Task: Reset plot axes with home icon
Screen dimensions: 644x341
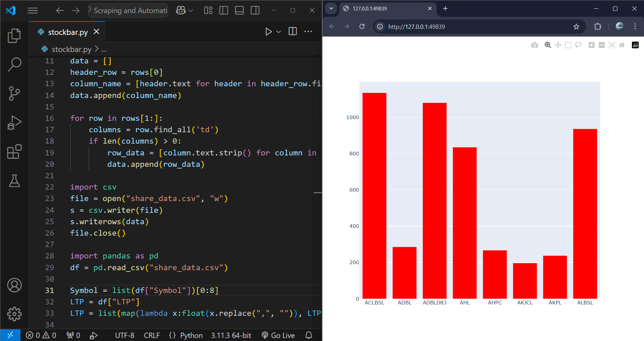Action: (622, 45)
